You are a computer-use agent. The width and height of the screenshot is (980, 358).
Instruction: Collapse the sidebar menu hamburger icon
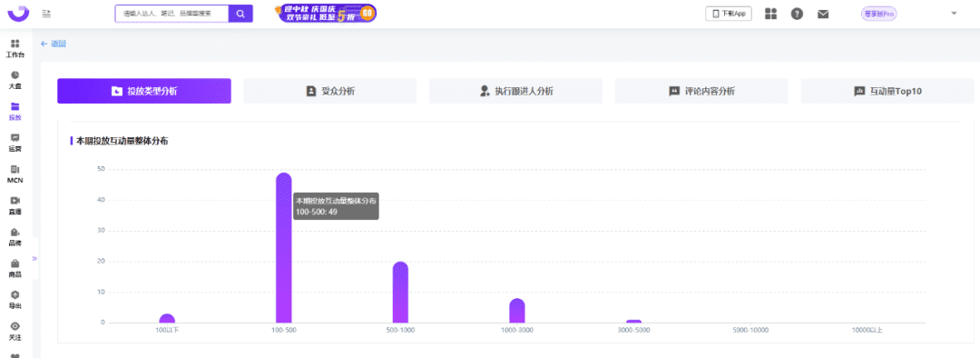(x=46, y=14)
